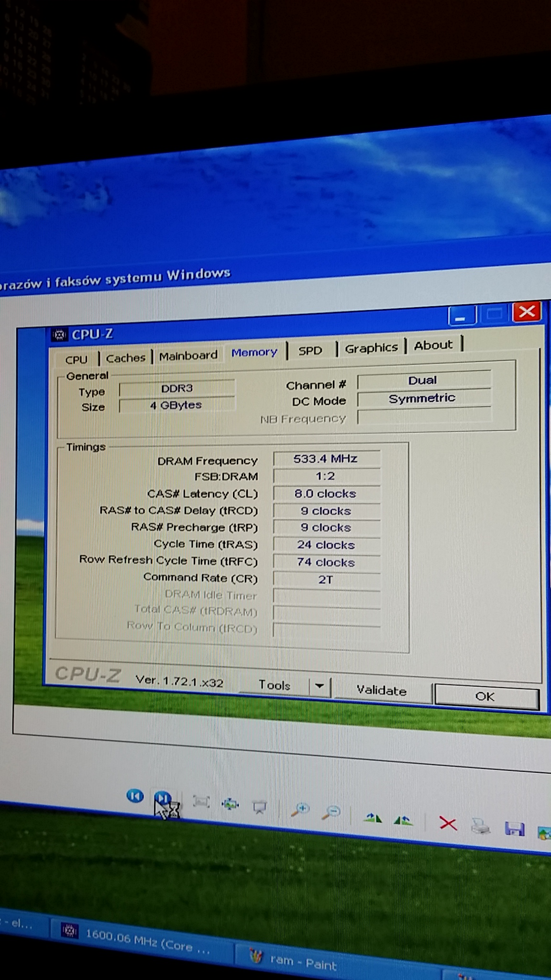Expand the Tools dropdown arrow
This screenshot has width=551, height=980.
click(x=320, y=686)
